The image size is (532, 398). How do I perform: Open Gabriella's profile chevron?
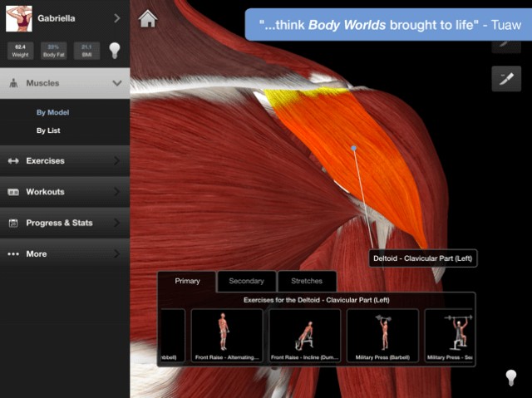[116, 18]
